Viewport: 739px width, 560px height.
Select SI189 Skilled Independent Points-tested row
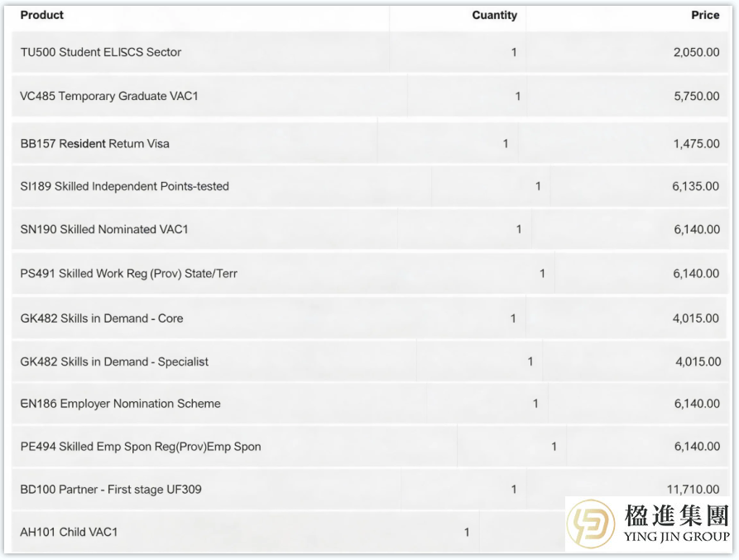point(370,186)
